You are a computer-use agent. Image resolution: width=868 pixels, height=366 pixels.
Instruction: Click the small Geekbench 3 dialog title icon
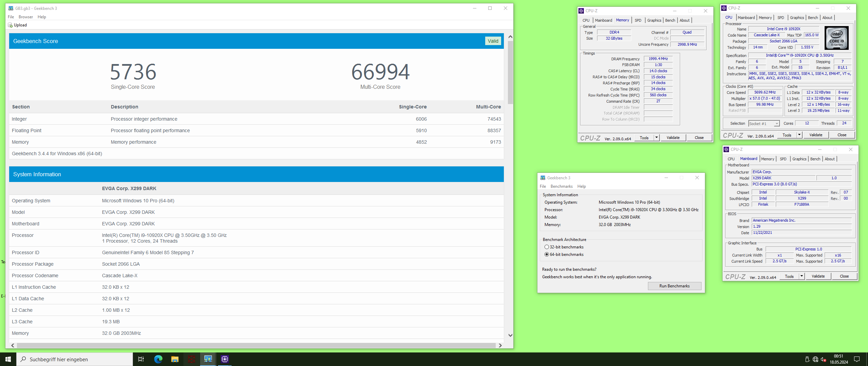tap(543, 178)
